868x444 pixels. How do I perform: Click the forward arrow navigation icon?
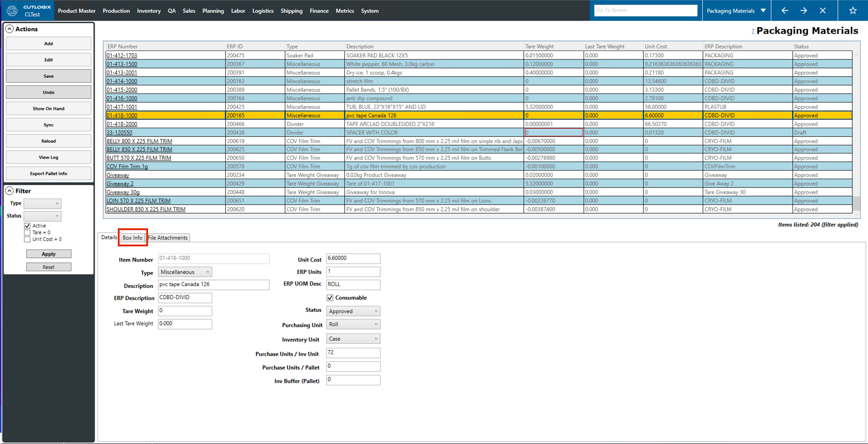803,10
